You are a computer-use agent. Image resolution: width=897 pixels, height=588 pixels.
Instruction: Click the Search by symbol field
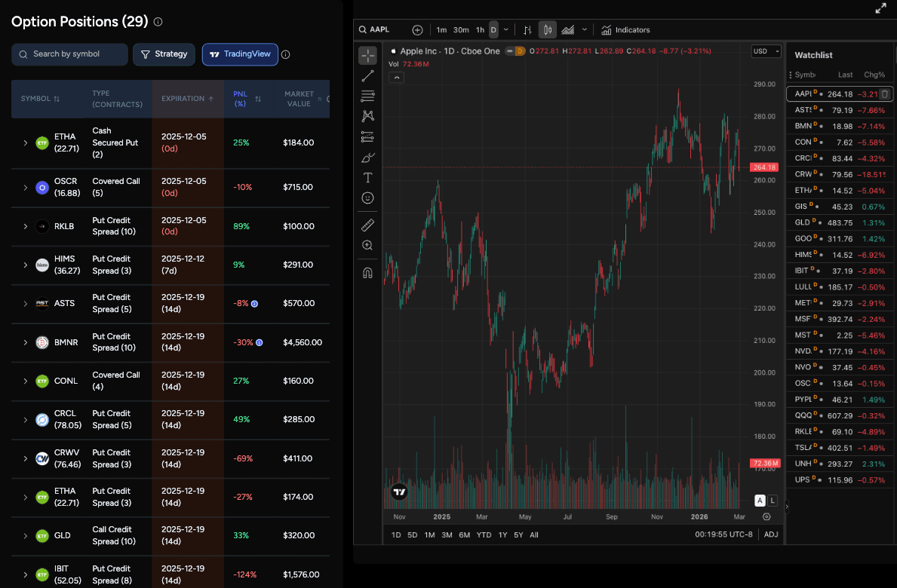pyautogui.click(x=69, y=54)
